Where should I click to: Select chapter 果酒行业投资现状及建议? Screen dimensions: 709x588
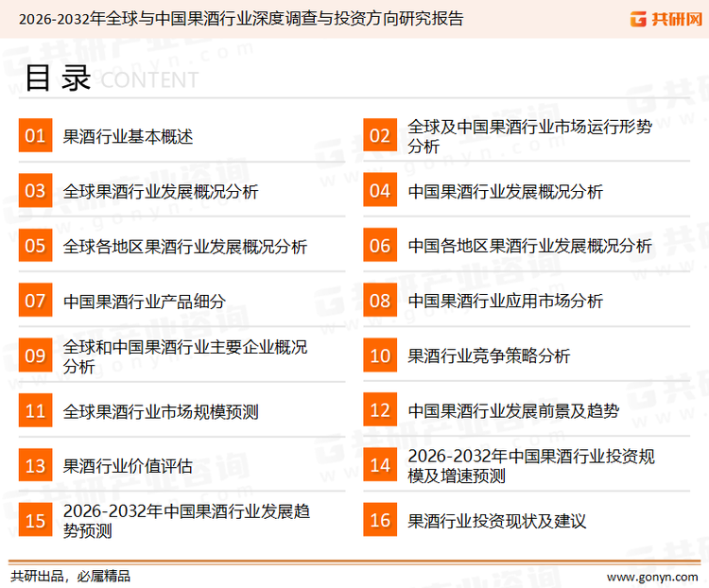click(497, 521)
